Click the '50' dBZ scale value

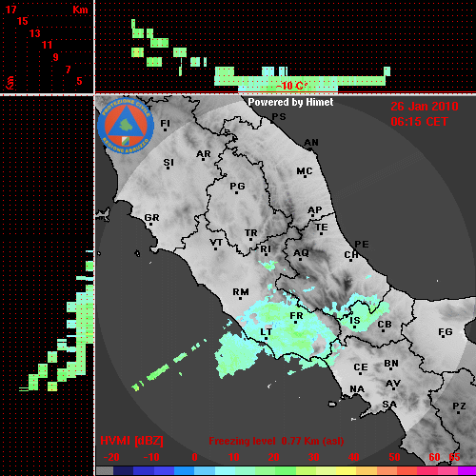[394, 457]
